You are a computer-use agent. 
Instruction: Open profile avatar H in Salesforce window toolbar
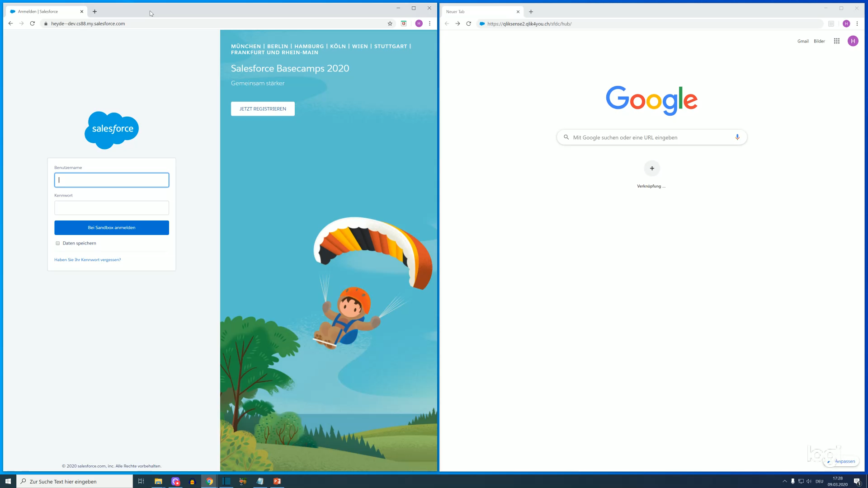coord(419,23)
